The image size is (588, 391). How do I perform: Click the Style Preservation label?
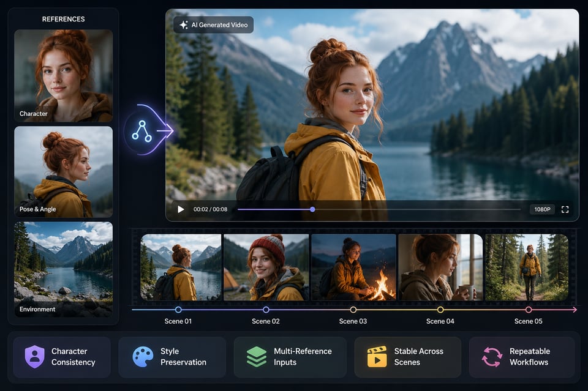[183, 357]
